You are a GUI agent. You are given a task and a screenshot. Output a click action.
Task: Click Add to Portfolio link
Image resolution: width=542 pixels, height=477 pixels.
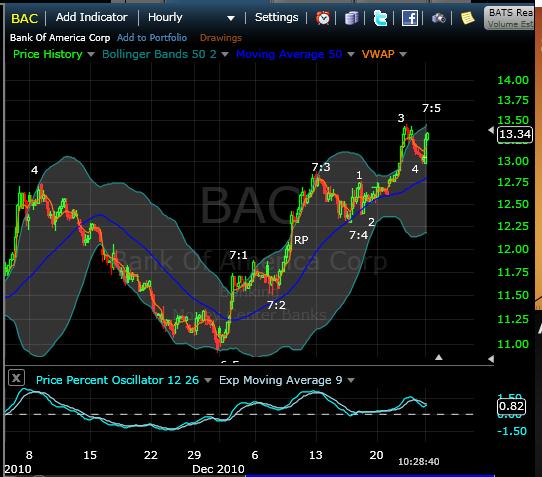[152, 38]
